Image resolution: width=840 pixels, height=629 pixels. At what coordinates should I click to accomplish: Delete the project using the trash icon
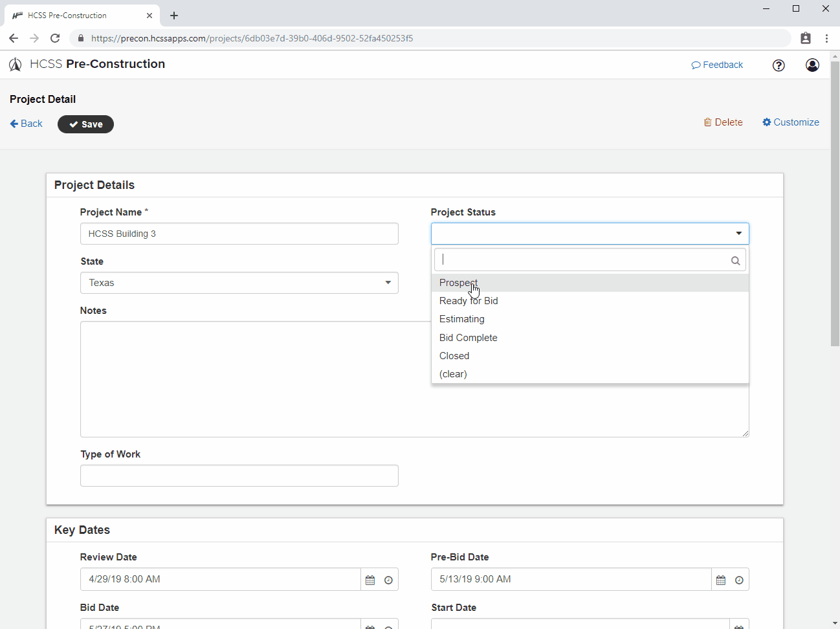click(709, 122)
